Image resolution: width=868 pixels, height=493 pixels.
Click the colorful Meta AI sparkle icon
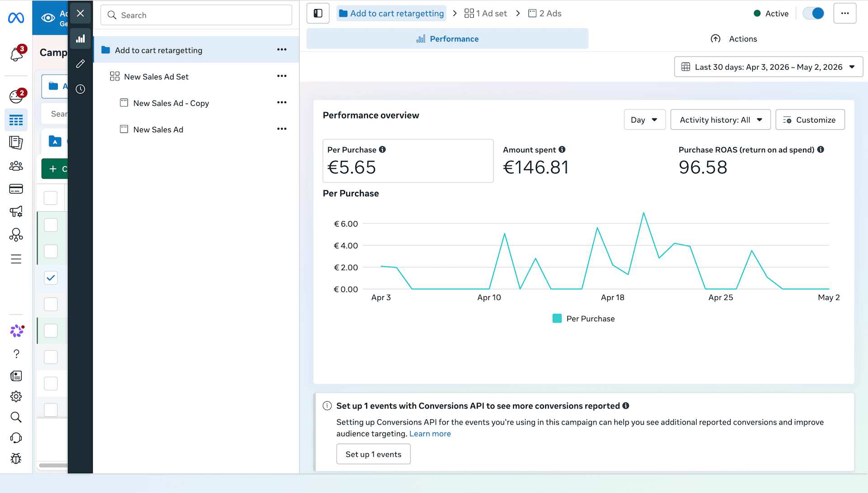17,331
